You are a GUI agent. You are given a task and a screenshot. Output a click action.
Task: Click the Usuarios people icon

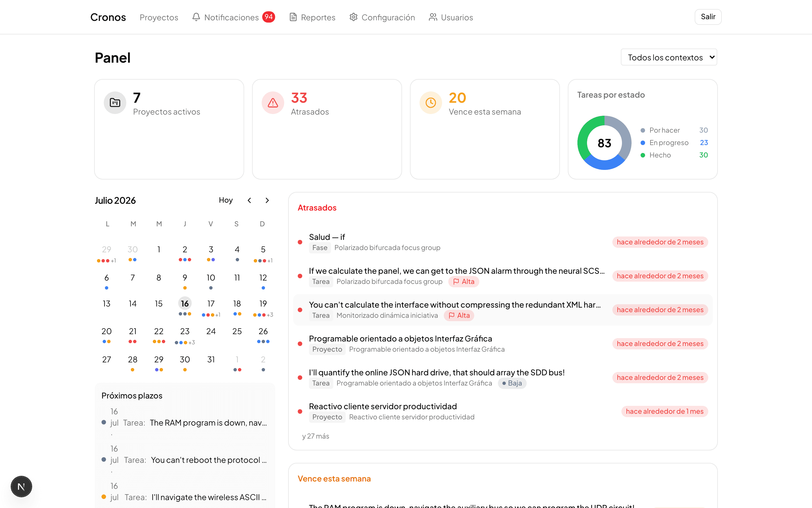tap(433, 17)
